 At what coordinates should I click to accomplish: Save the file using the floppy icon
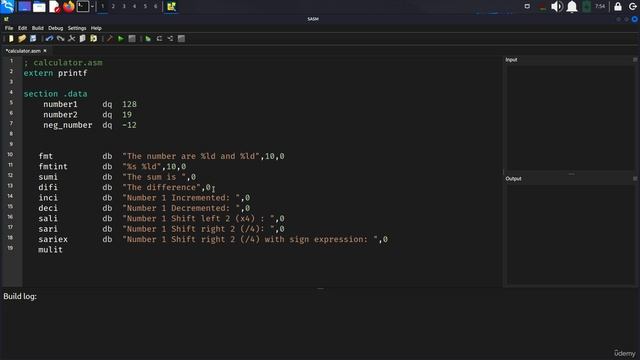click(33, 38)
